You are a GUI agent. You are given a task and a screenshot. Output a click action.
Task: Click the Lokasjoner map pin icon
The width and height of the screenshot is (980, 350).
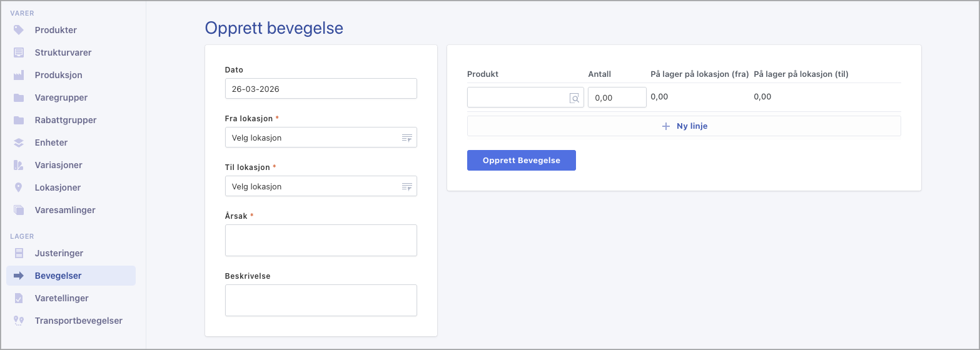(x=19, y=187)
